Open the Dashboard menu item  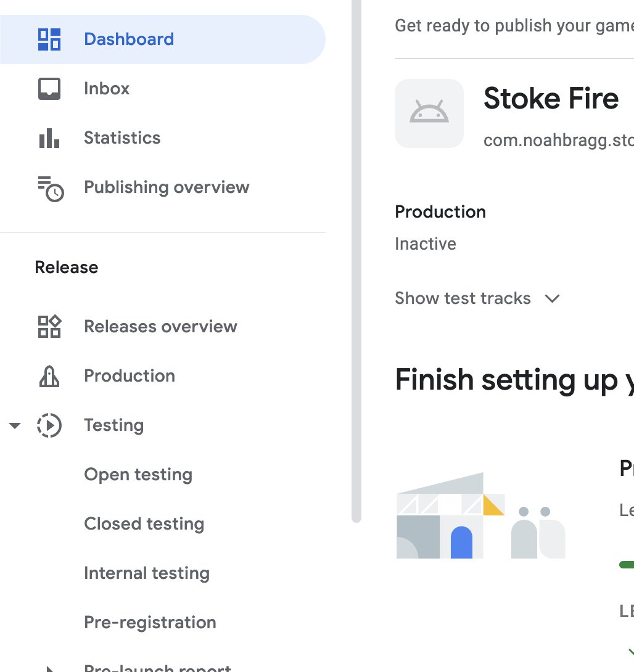pyautogui.click(x=162, y=39)
